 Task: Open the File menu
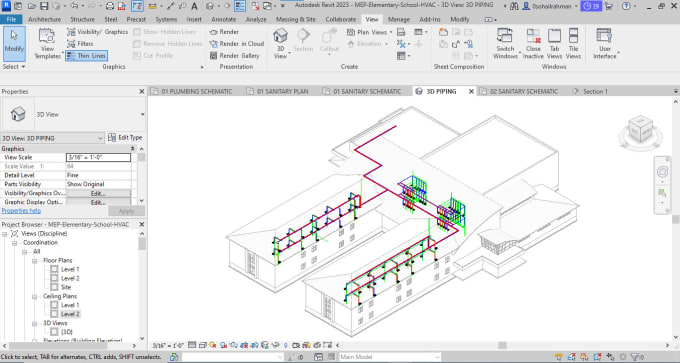coord(11,20)
